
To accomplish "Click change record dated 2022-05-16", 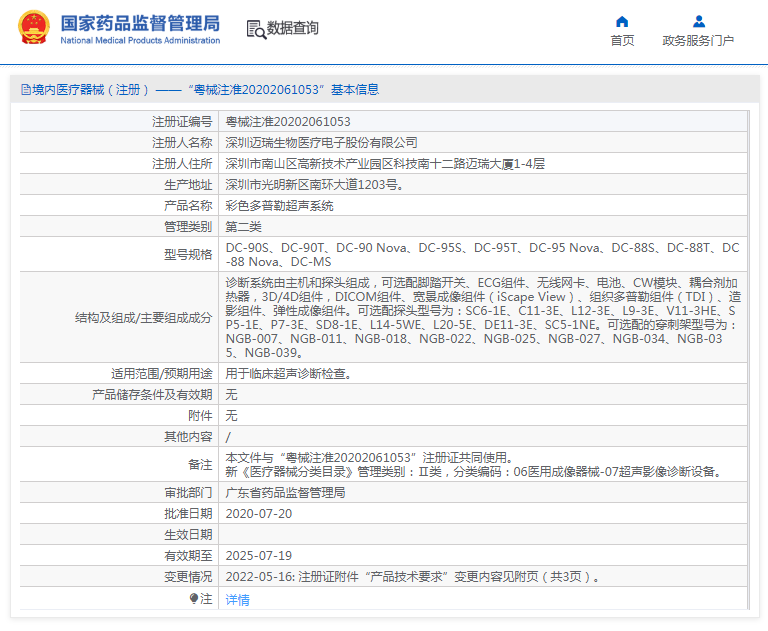I will (x=412, y=577).
